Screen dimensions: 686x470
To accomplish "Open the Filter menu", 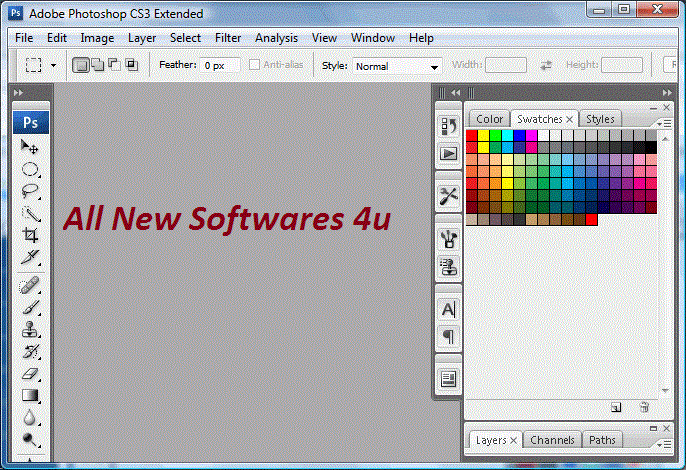I will [x=228, y=38].
